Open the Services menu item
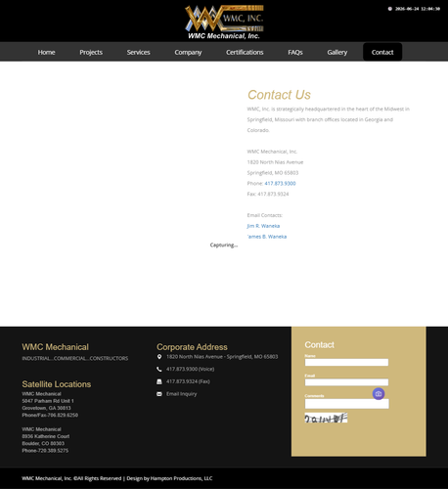This screenshot has height=489, width=448. 138,52
